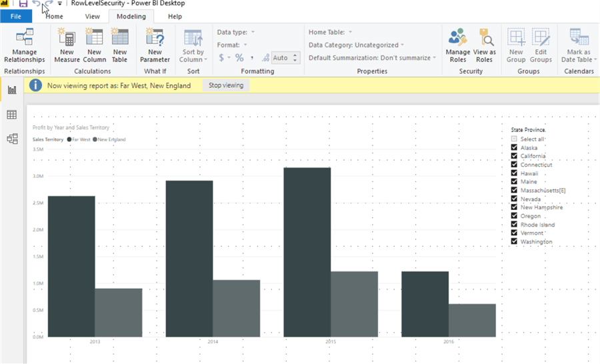Uncheck the California state checkbox
The width and height of the screenshot is (600, 364).
tap(514, 156)
